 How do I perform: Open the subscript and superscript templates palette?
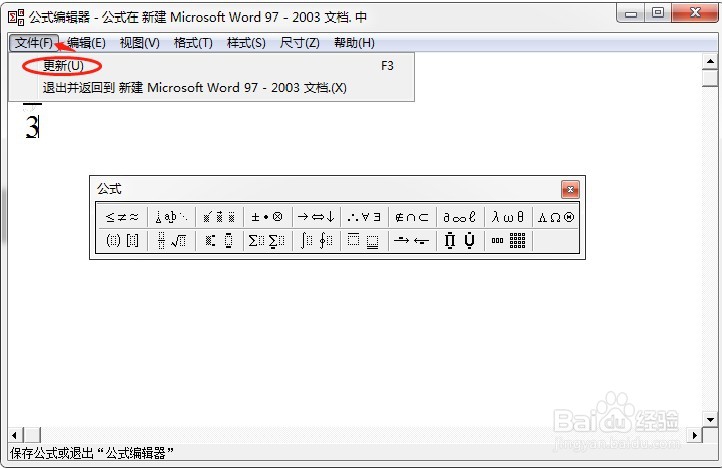pyautogui.click(x=219, y=240)
